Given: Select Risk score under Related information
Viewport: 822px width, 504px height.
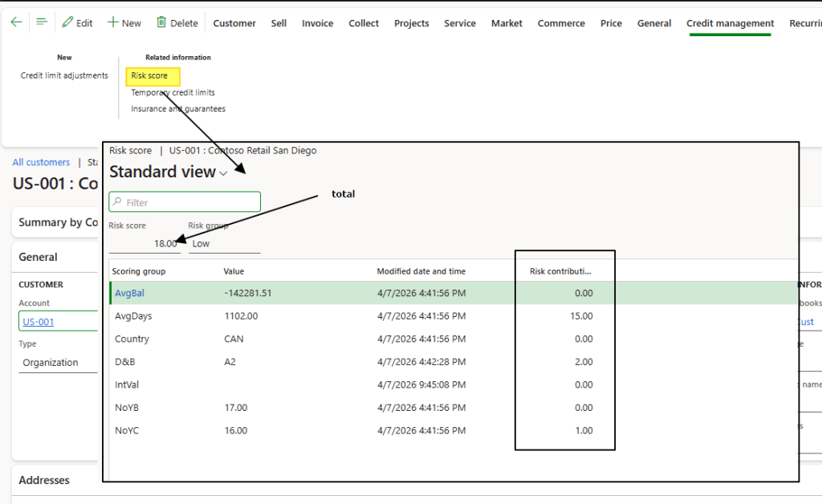Looking at the screenshot, I should (150, 75).
